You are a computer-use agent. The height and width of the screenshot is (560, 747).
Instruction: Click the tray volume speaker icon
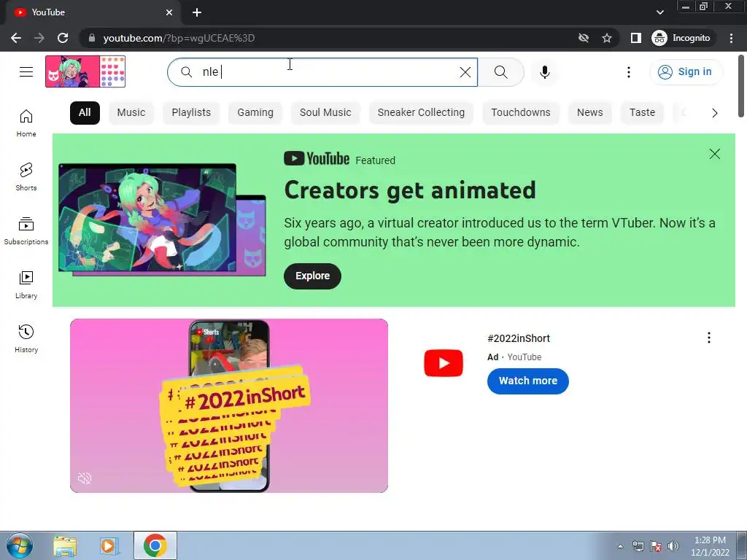click(x=673, y=546)
